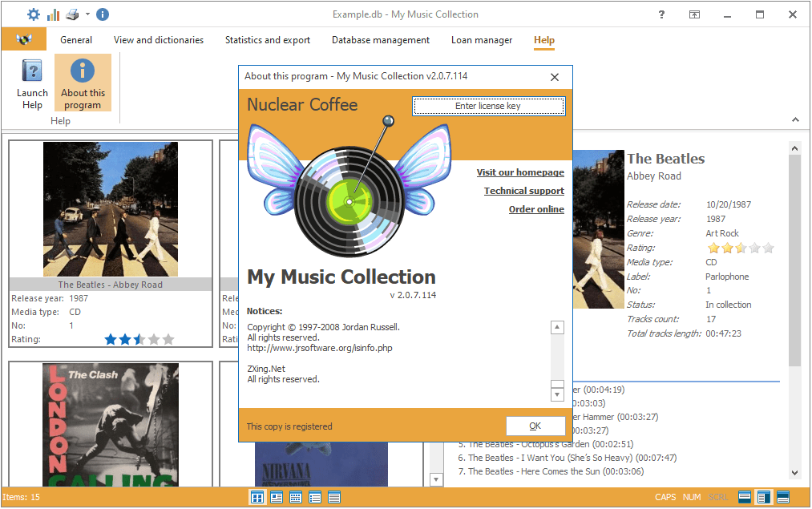Open the application menu with butterfly logo

point(24,39)
